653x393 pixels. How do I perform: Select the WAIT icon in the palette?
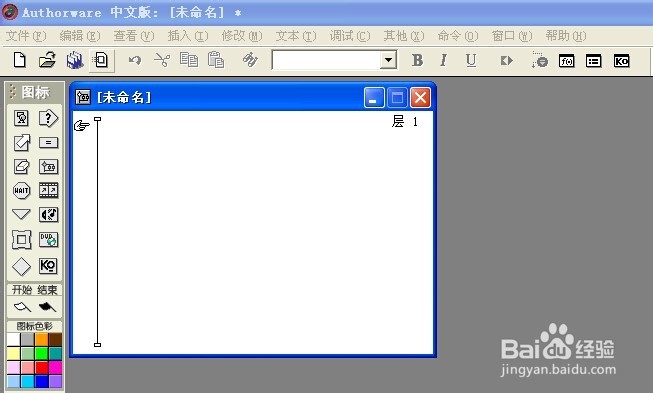pos(21,191)
